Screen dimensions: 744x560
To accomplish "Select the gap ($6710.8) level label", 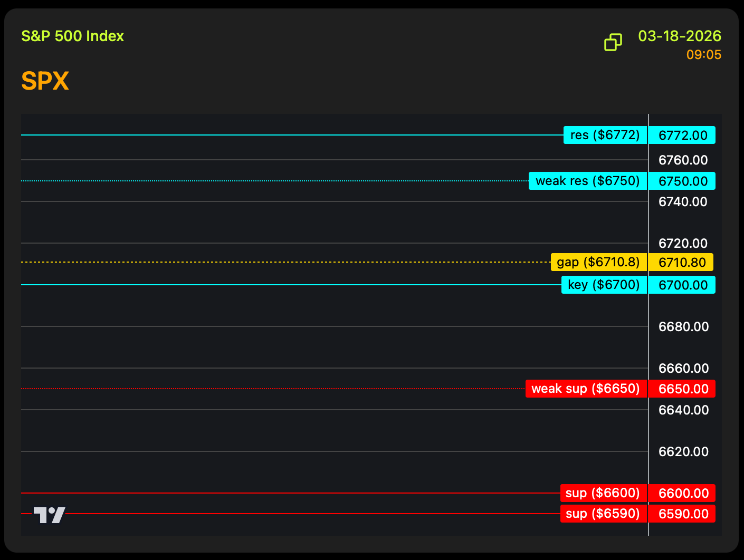I will point(599,262).
